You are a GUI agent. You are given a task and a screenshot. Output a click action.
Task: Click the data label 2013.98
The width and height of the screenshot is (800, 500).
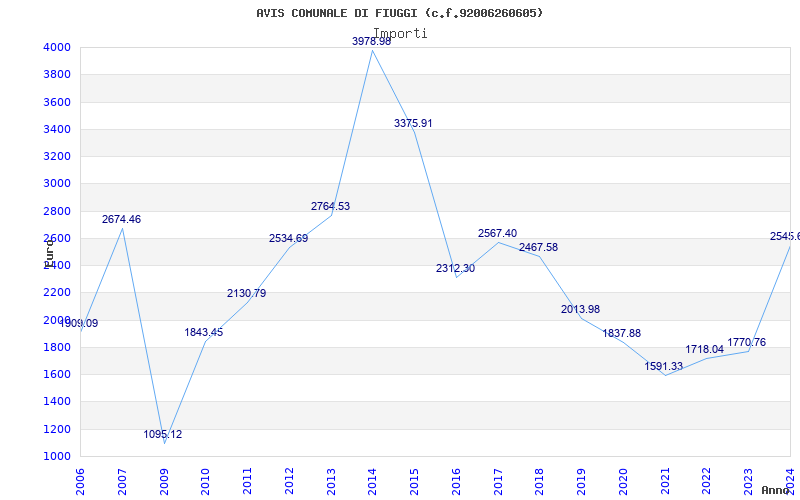click(x=581, y=310)
